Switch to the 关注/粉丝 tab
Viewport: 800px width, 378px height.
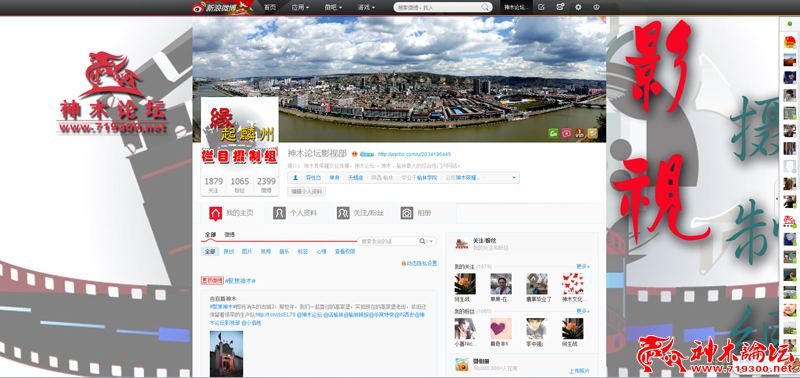point(361,213)
